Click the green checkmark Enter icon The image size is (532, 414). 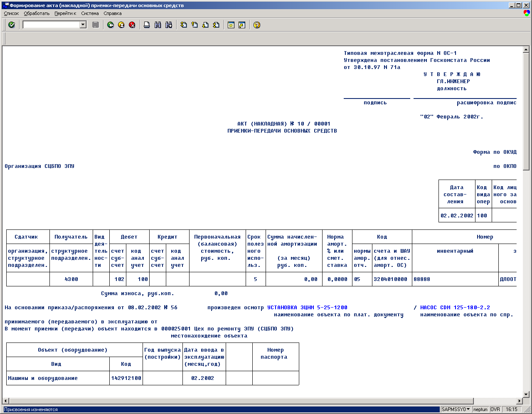[x=12, y=25]
